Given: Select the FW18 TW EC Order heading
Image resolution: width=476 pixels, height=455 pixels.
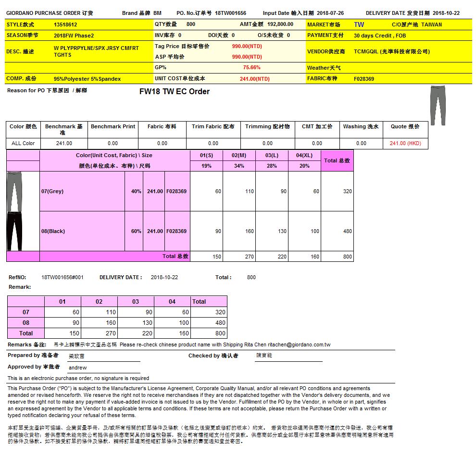Looking at the screenshot, I should (174, 91).
